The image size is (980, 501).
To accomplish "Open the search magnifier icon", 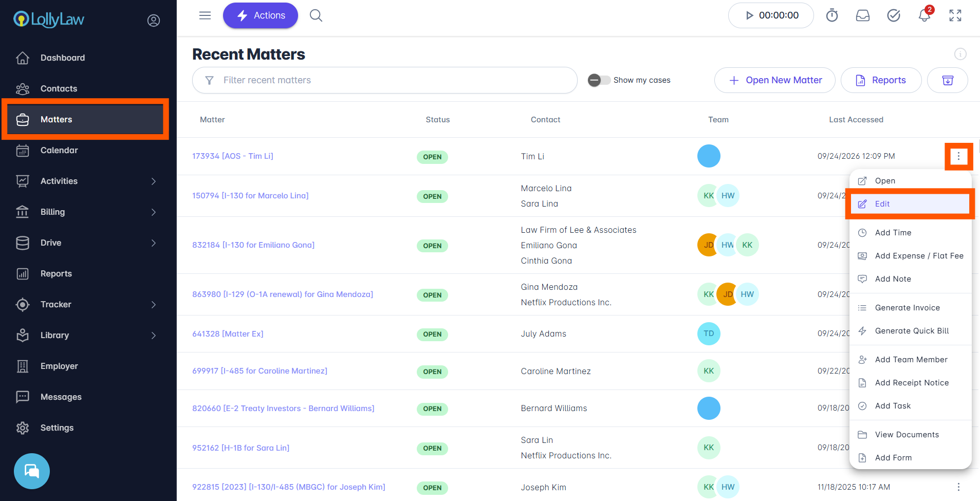I will tap(316, 15).
